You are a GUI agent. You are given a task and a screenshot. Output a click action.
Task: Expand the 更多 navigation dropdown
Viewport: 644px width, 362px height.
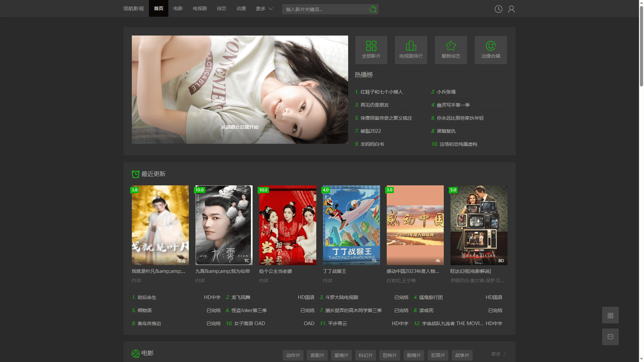pos(264,8)
